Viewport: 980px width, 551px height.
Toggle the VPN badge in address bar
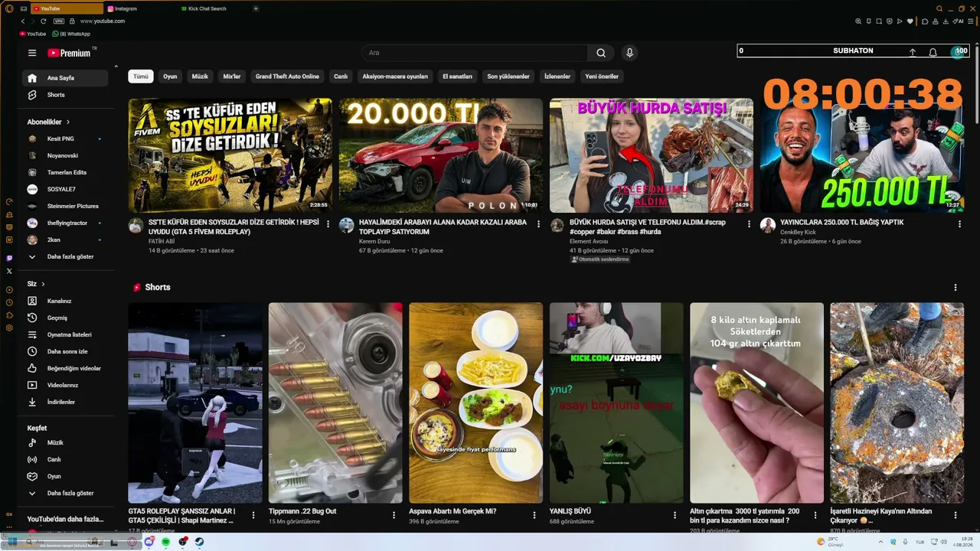pos(59,21)
